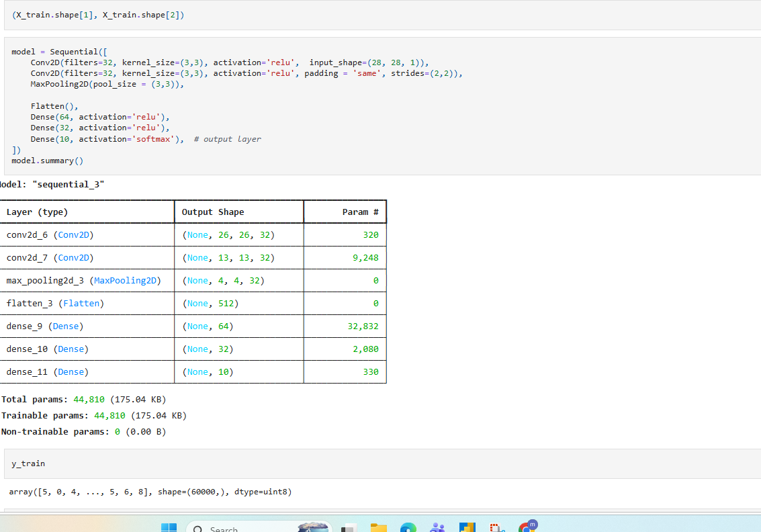Click the model.summary() line in code

click(48, 161)
